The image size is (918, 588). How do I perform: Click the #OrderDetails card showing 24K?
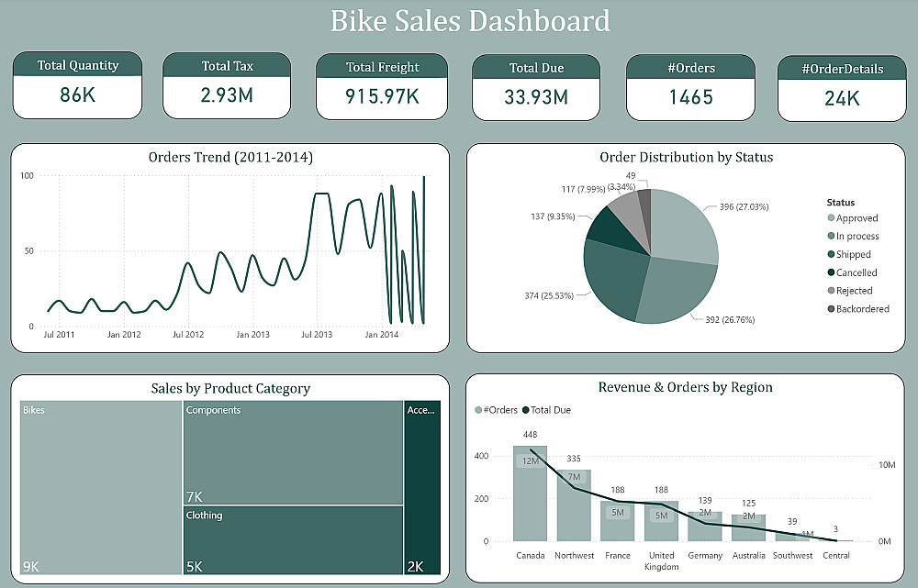[841, 89]
